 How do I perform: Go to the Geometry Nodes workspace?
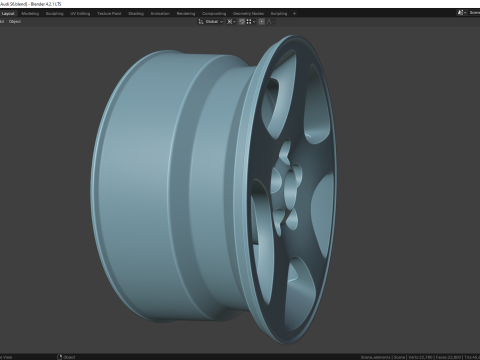coord(248,14)
